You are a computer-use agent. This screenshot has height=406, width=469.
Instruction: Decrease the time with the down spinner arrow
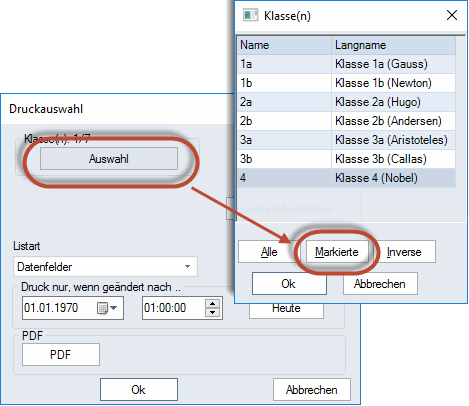pos(212,312)
